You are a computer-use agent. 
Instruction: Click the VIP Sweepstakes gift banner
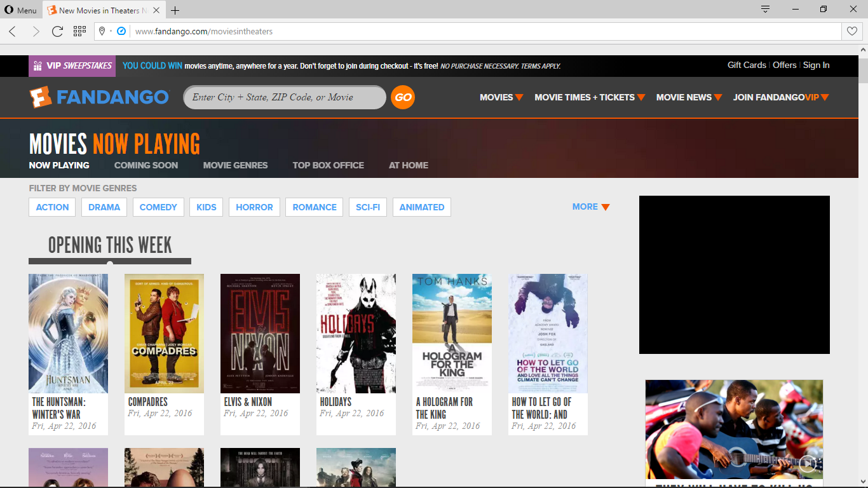tap(72, 65)
